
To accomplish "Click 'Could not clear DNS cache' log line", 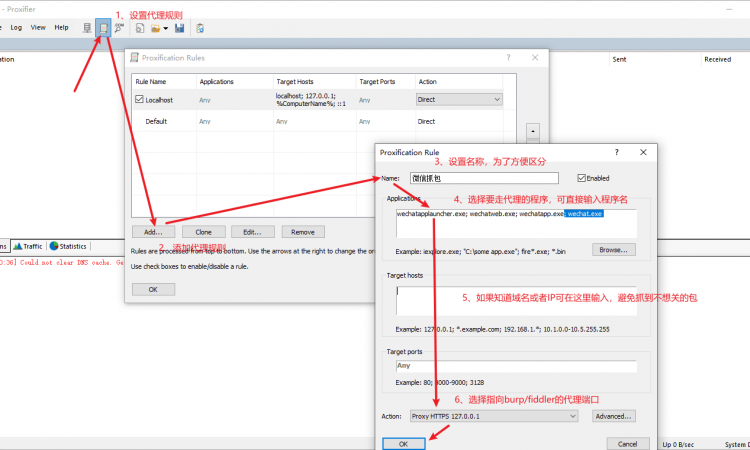I will pyautogui.click(x=62, y=263).
